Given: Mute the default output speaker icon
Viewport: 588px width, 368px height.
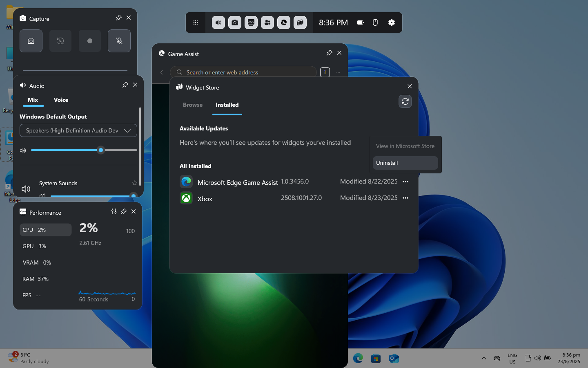Looking at the screenshot, I should [23, 150].
